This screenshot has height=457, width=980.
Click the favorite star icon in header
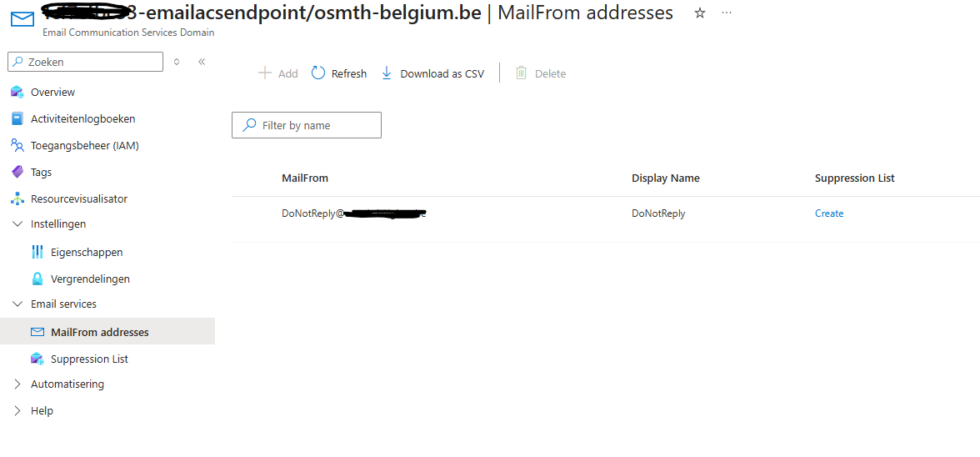click(x=700, y=13)
